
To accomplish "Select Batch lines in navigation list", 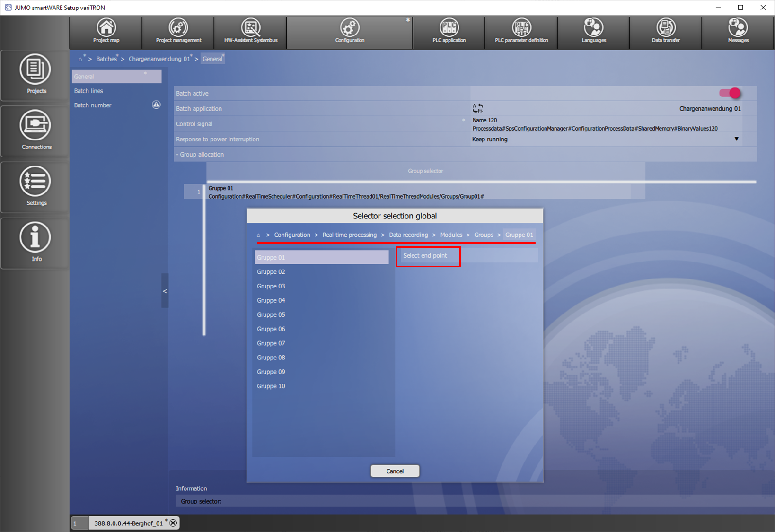I will [88, 91].
